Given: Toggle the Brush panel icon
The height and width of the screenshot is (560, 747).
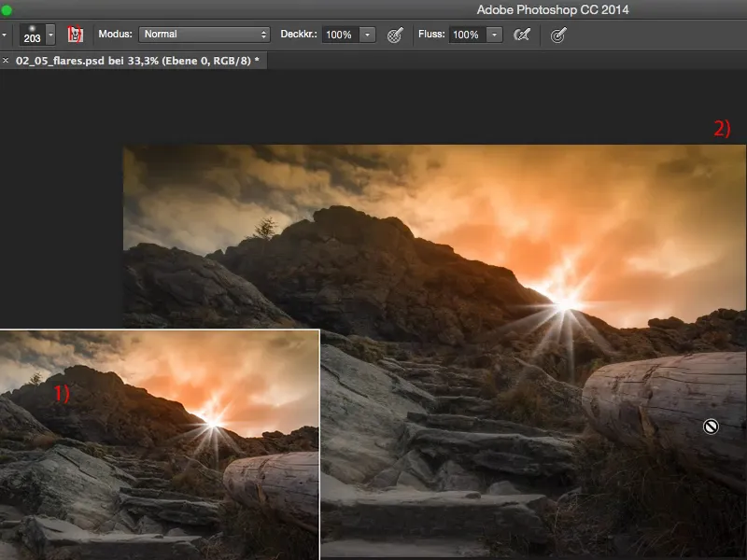Looking at the screenshot, I should coord(76,35).
